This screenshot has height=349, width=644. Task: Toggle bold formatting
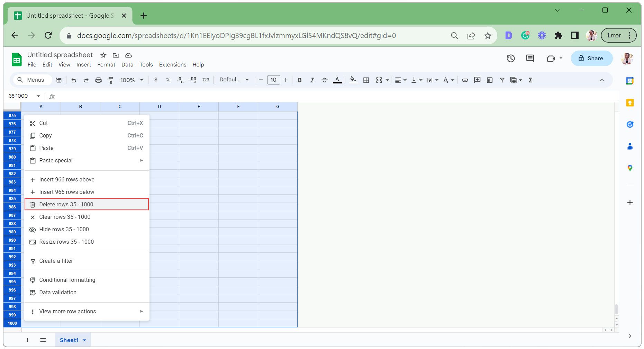coord(300,80)
